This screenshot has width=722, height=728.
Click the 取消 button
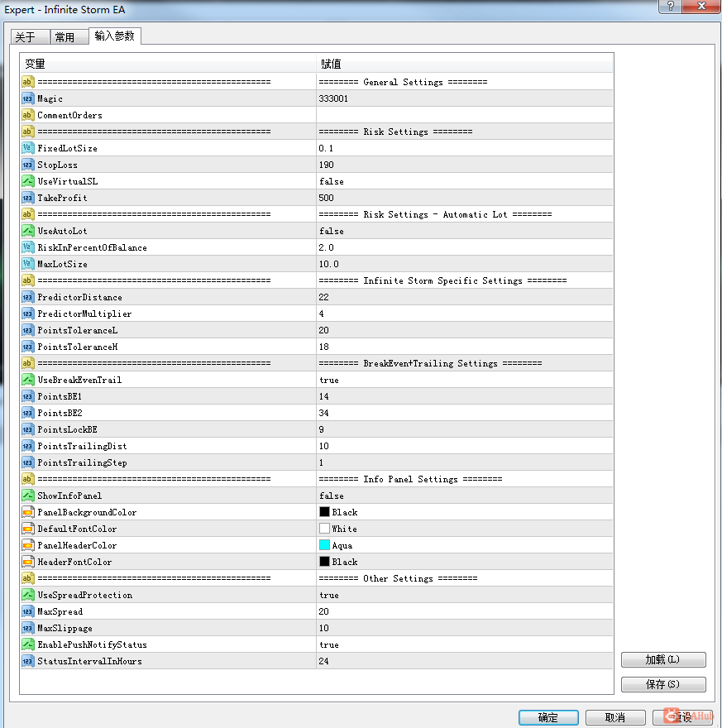click(615, 717)
